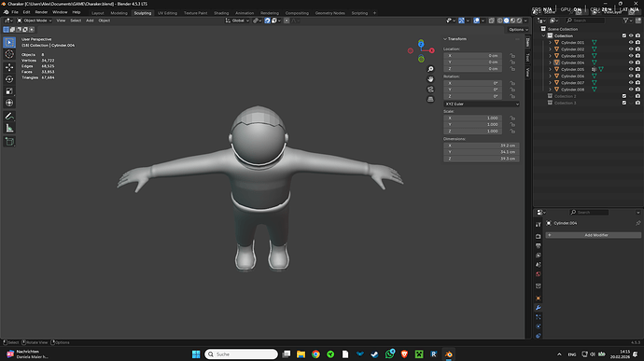Open the Item sidebar tab
The image size is (644, 361).
[x=527, y=43]
